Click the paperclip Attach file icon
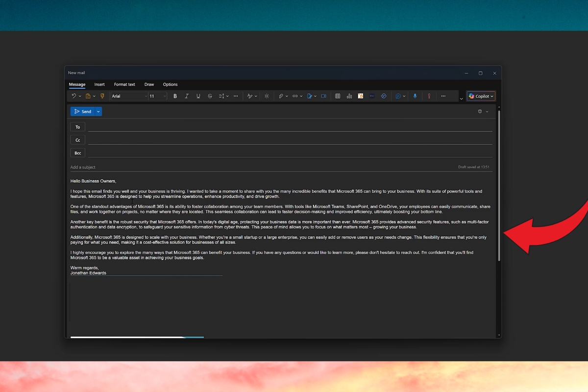Screen dimensions: 588x392 [281, 96]
